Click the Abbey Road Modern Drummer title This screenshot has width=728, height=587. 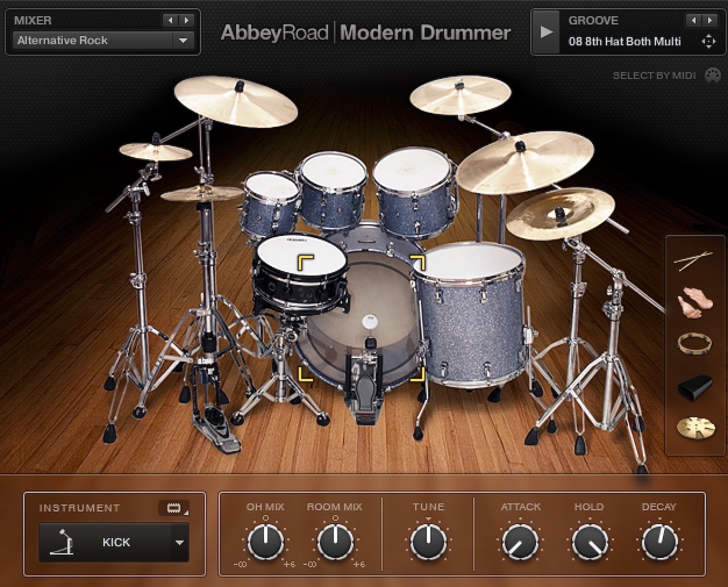point(366,32)
